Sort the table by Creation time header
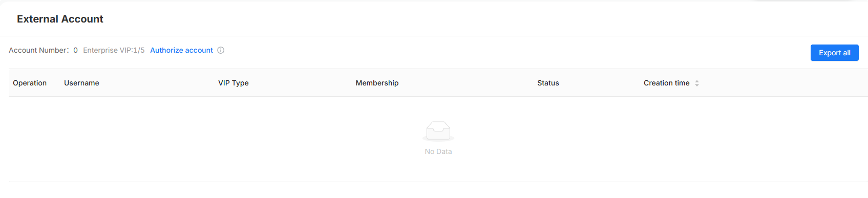868x198 pixels. tap(666, 83)
